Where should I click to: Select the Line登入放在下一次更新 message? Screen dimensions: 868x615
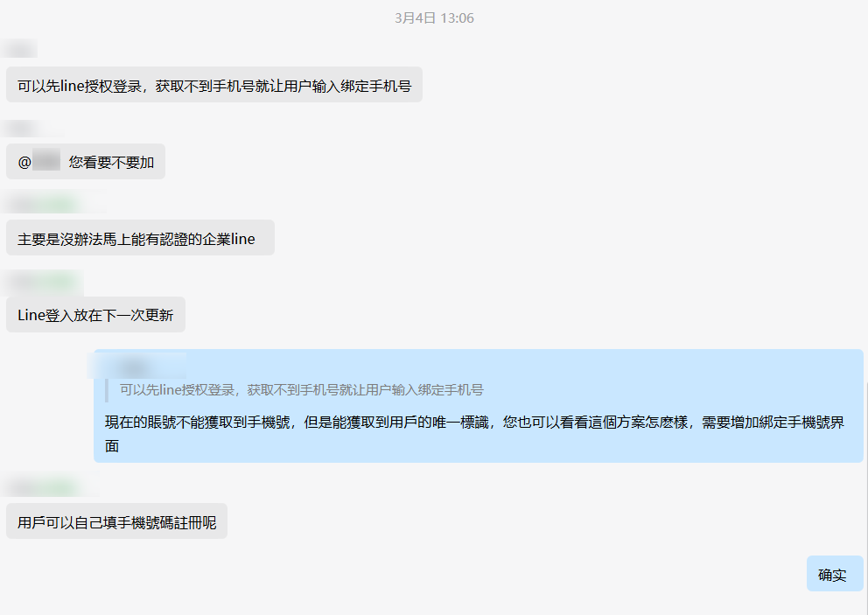95,314
